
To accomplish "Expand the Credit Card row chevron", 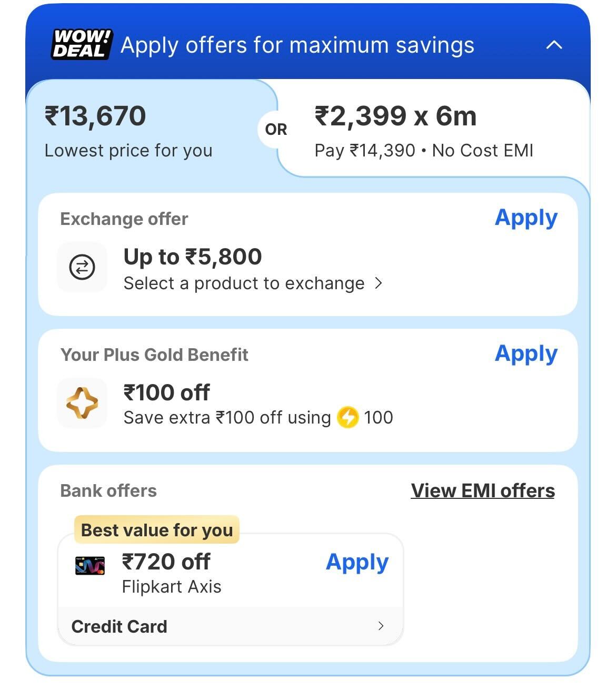I will pos(381,626).
